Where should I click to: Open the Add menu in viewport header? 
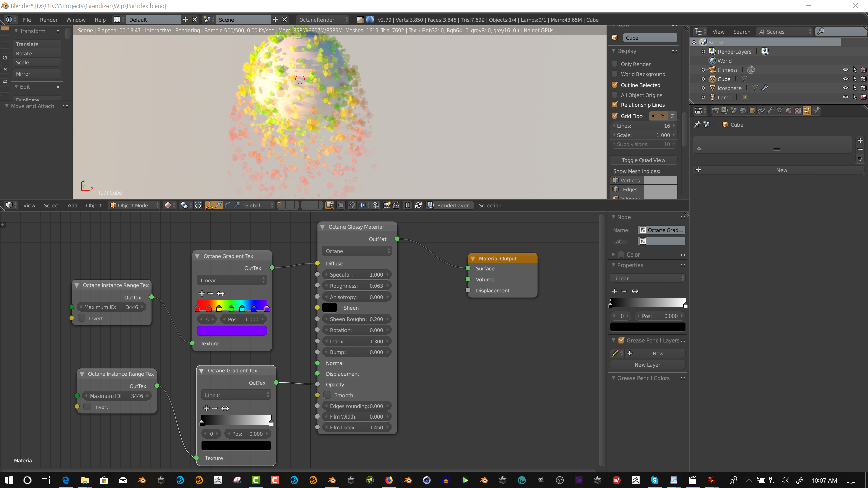click(x=72, y=205)
